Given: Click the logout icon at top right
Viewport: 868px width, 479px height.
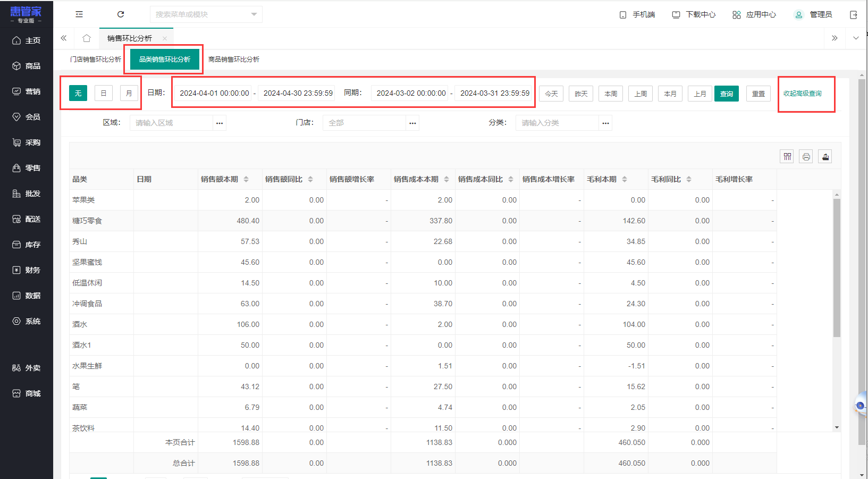Looking at the screenshot, I should (854, 15).
